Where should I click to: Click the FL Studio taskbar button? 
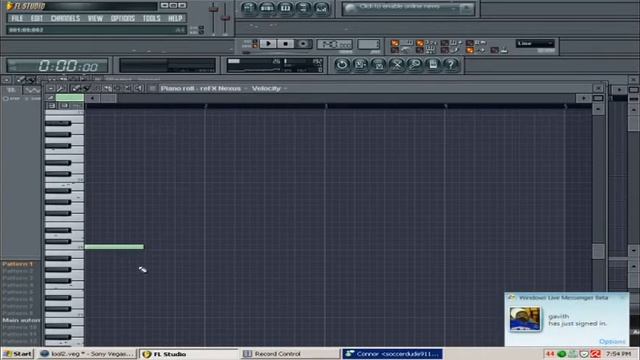click(x=189, y=354)
